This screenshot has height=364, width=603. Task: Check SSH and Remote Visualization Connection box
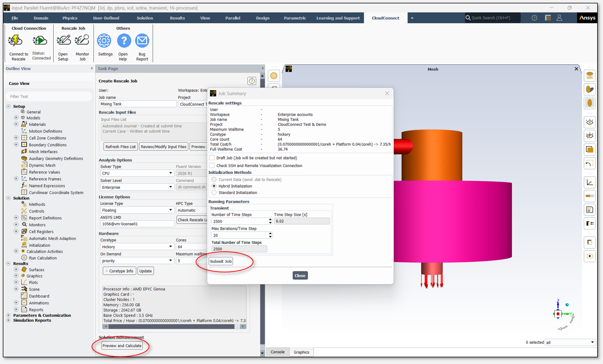[x=212, y=166]
